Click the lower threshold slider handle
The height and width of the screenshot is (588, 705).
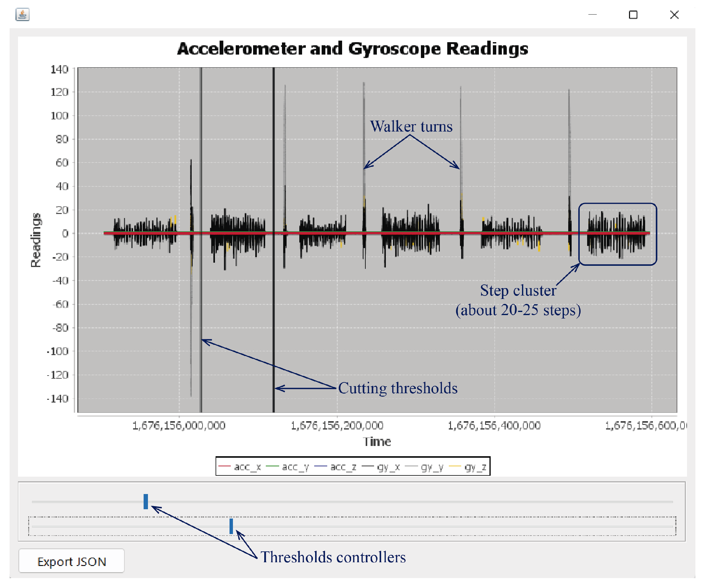(231, 526)
